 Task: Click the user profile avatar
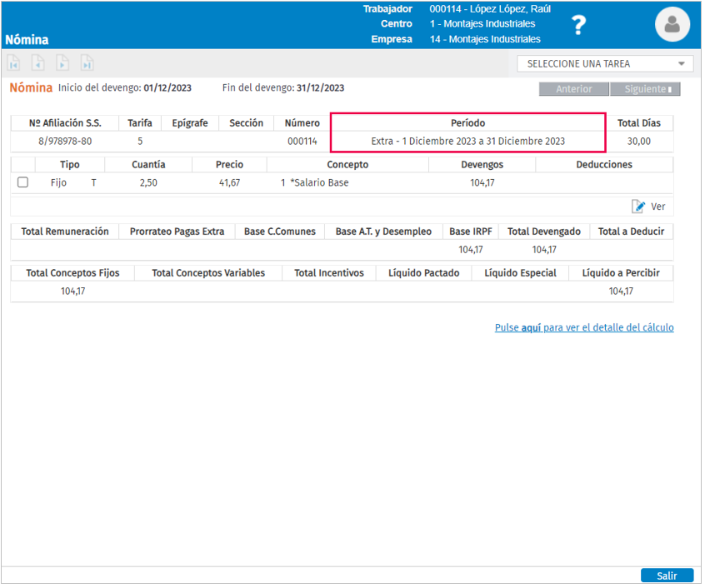[672, 25]
